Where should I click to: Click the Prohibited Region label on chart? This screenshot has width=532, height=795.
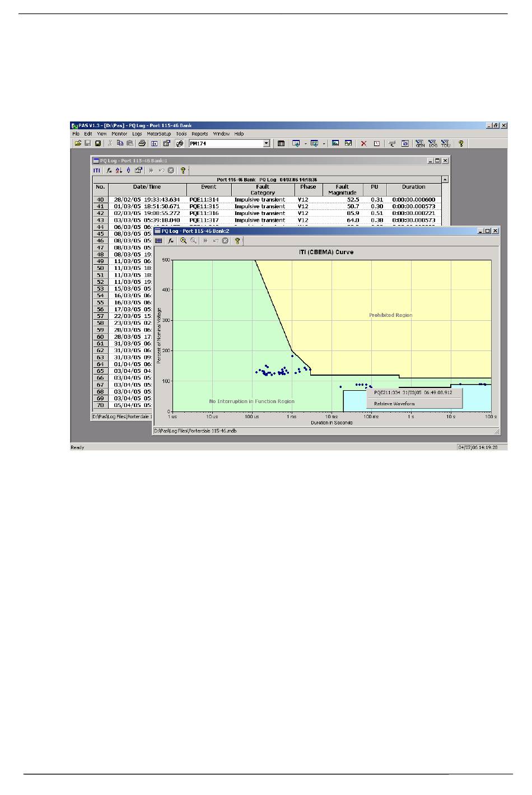(391, 315)
